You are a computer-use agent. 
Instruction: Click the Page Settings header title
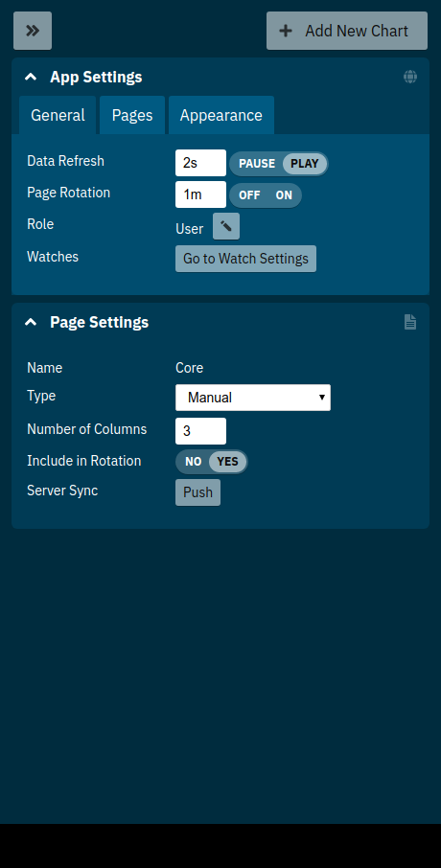[x=99, y=322]
